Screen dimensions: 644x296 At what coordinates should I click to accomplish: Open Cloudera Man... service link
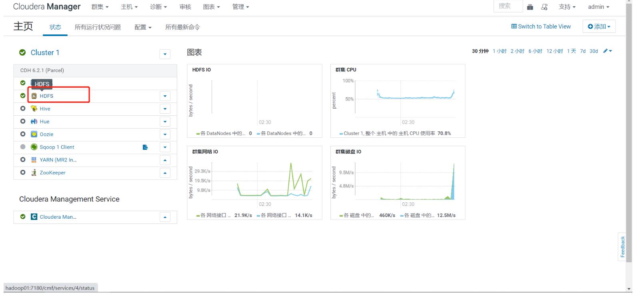pos(58,217)
